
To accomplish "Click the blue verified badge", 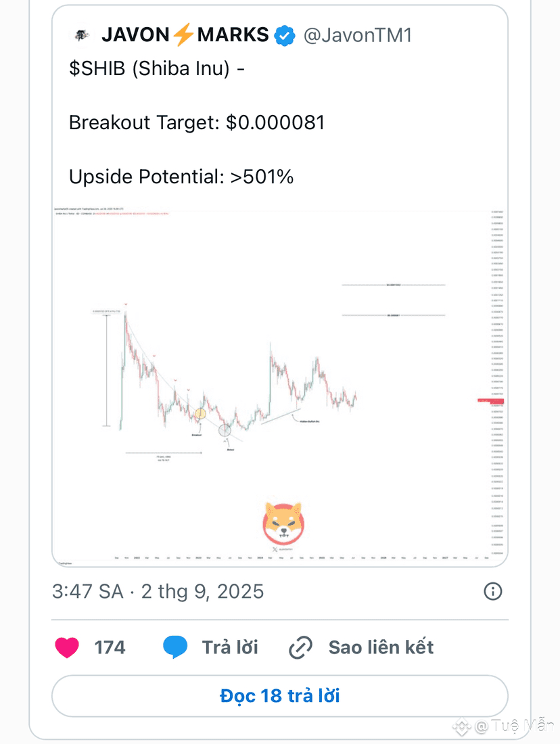I will 285,36.
